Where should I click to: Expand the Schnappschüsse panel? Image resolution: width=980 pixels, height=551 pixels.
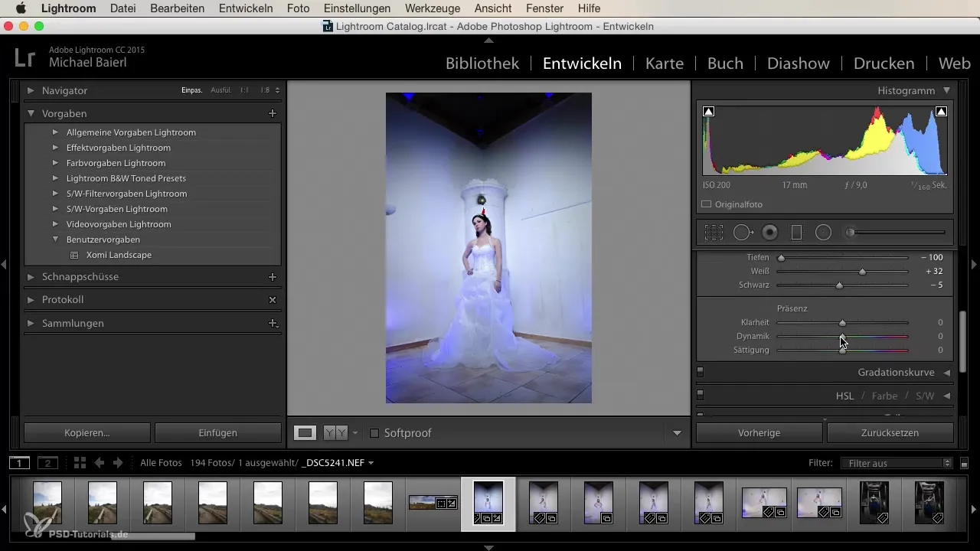31,277
